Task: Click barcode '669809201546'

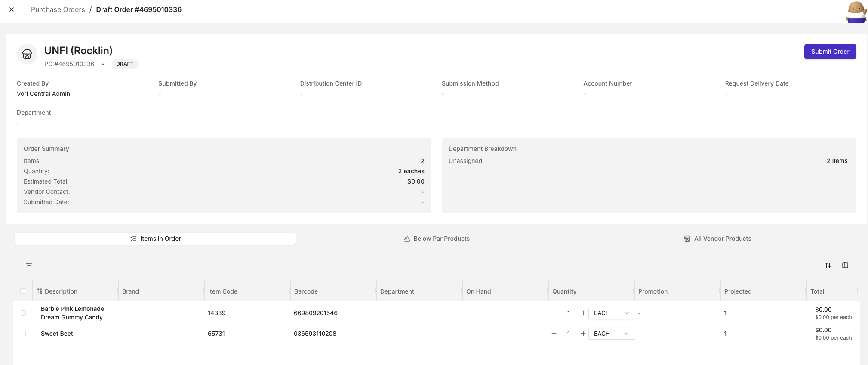Action: pos(316,313)
